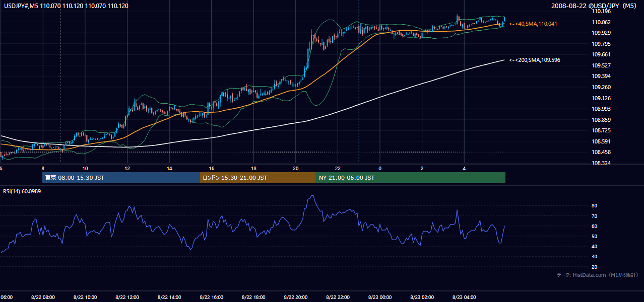Click the hour tick '18' above session bars
This screenshot has width=644, height=302.
[x=253, y=169]
